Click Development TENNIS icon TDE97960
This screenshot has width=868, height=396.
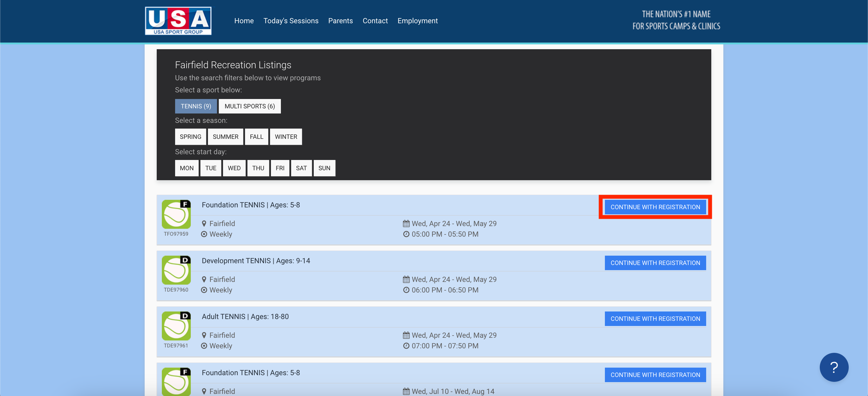(x=176, y=270)
